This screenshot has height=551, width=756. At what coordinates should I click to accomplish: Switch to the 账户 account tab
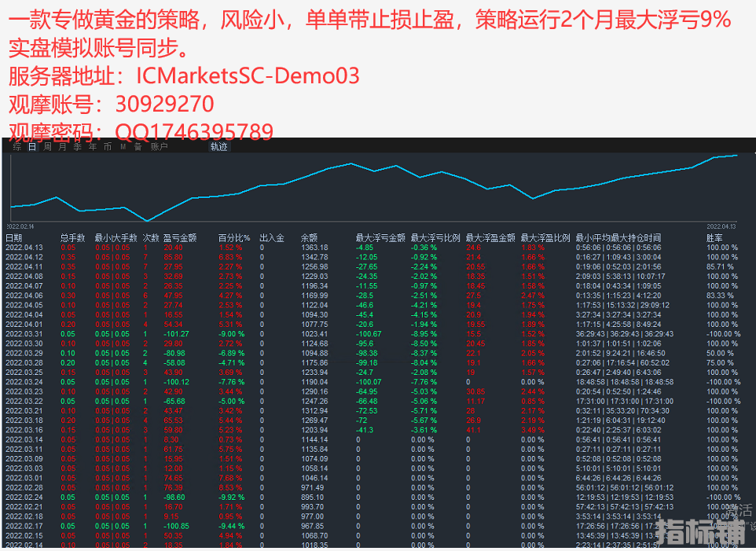(x=159, y=146)
